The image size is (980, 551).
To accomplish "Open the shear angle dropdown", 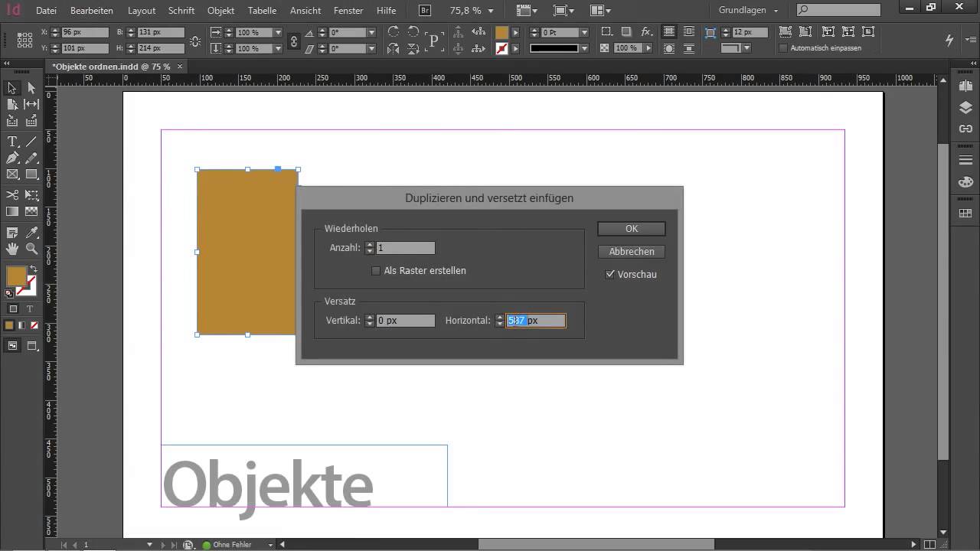I will [371, 49].
